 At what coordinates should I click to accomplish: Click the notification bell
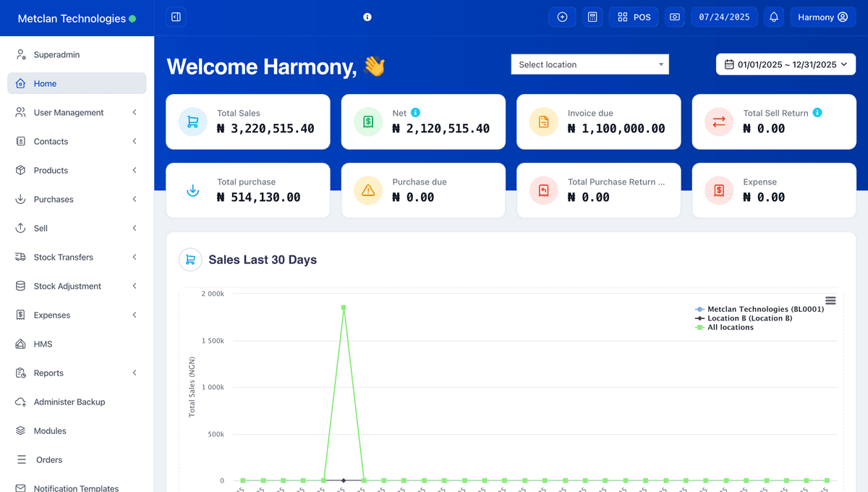[x=773, y=17]
